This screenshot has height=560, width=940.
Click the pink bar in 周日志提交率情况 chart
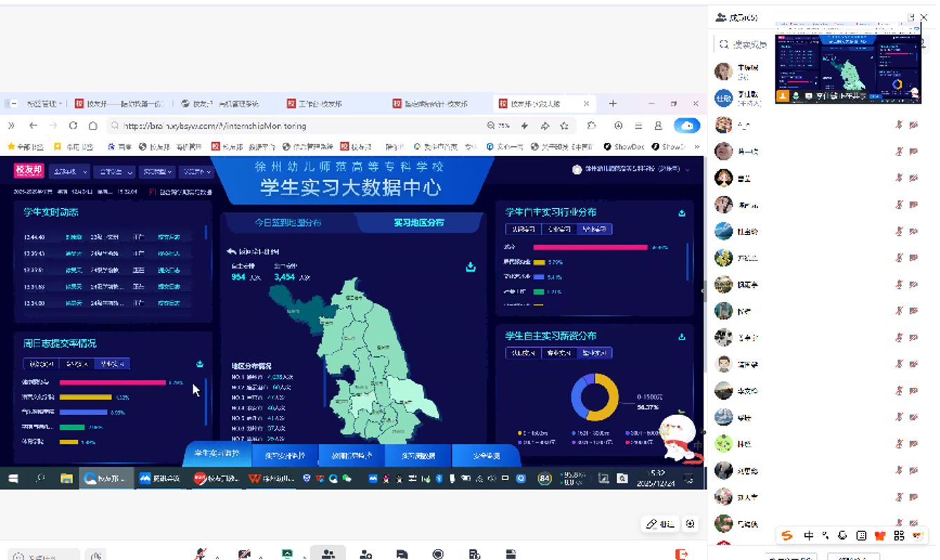(x=112, y=383)
